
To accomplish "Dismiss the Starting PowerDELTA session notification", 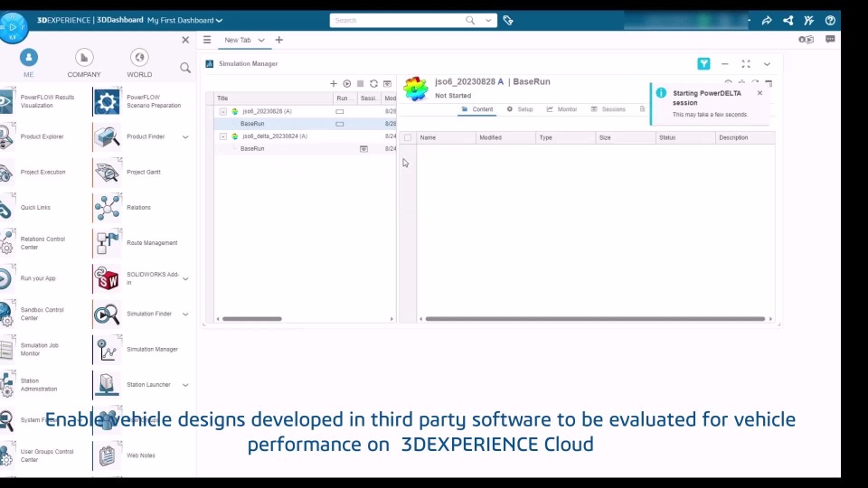I will 759,93.
